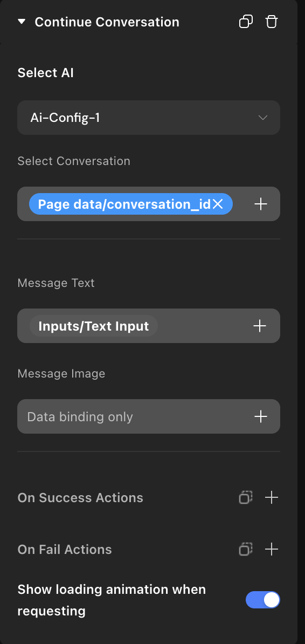Paste copied actions into On Success Actions
Viewport: 305px width, 644px height.
(246, 497)
